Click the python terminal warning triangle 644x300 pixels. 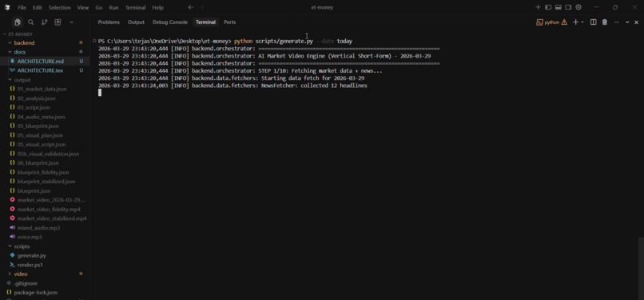click(x=564, y=22)
